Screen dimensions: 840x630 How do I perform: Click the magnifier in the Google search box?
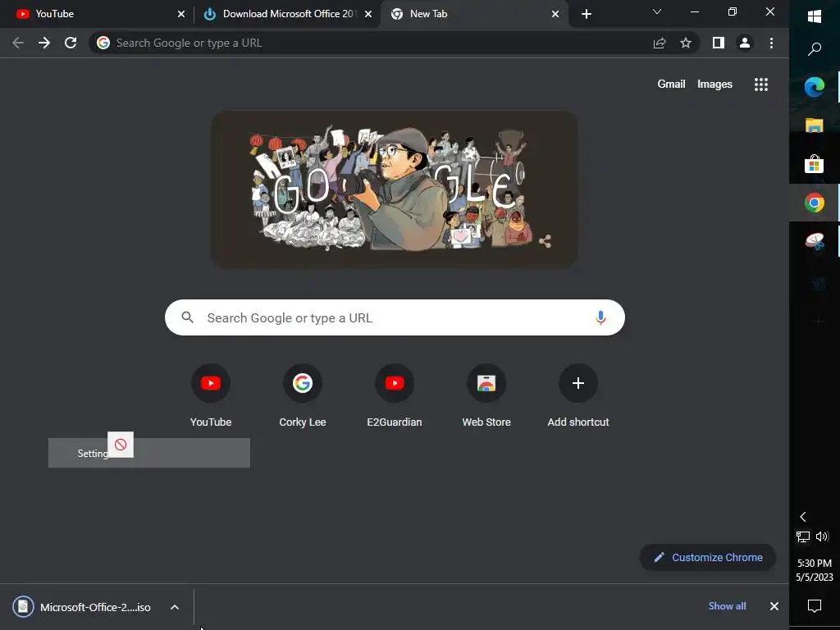[188, 317]
